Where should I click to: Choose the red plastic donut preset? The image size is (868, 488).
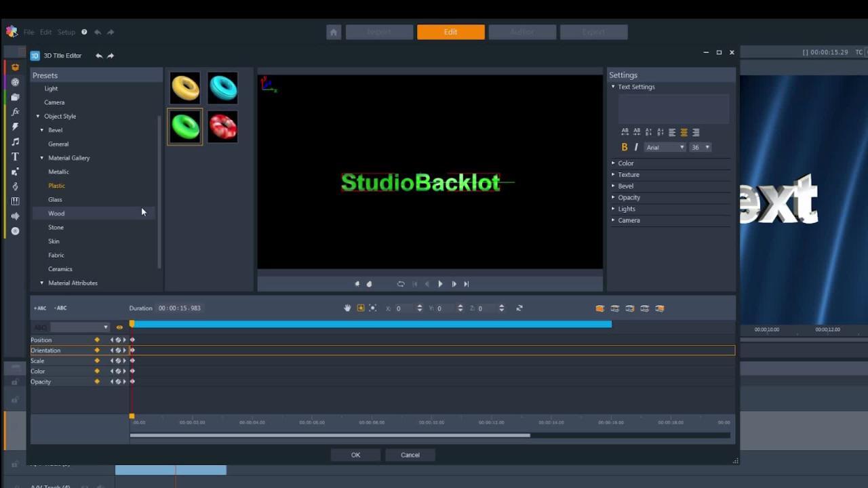pos(222,127)
